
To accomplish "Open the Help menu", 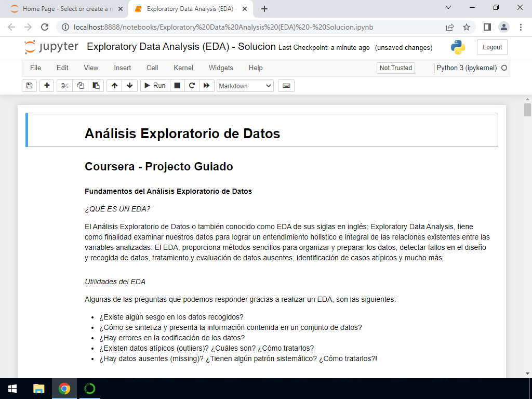I will 256,68.
